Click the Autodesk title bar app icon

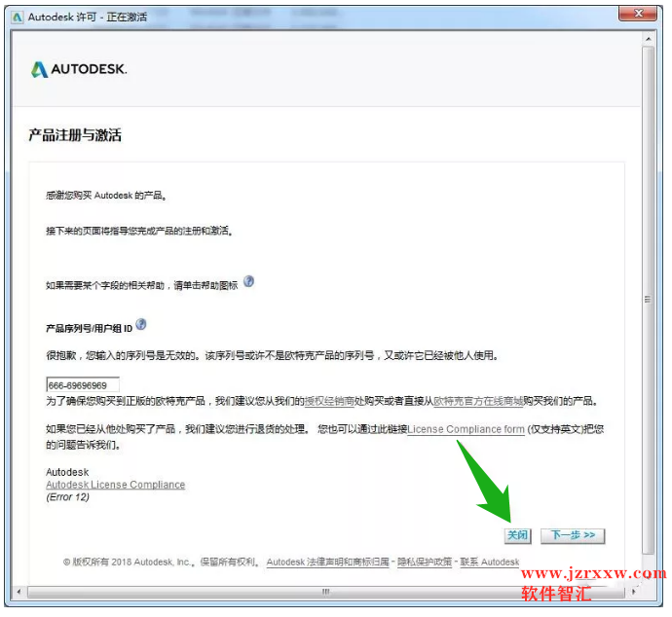(18, 18)
